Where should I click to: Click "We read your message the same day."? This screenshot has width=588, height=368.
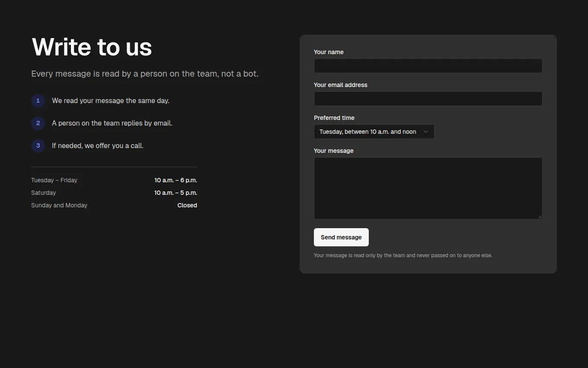pyautogui.click(x=111, y=101)
